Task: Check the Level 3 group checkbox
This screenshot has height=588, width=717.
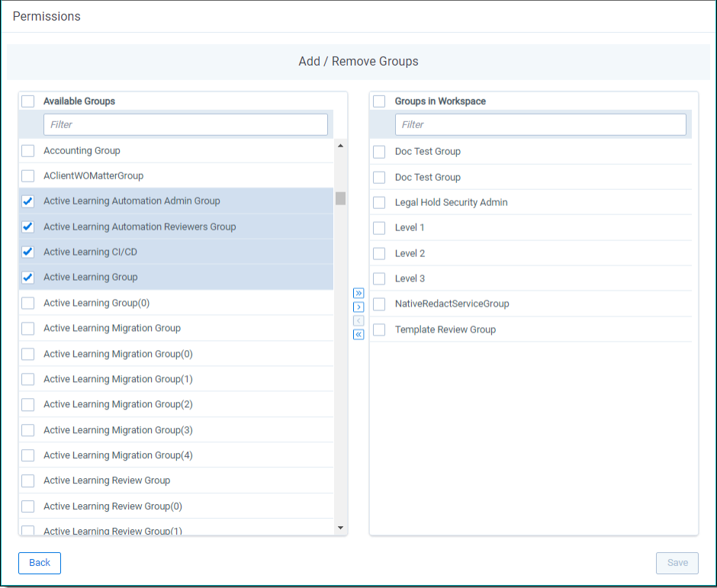Action: click(379, 278)
